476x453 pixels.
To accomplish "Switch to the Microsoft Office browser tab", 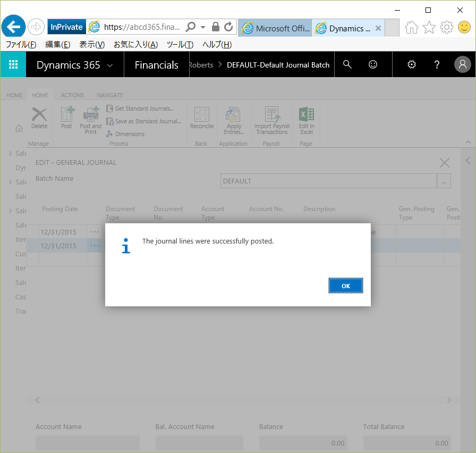I will (275, 28).
